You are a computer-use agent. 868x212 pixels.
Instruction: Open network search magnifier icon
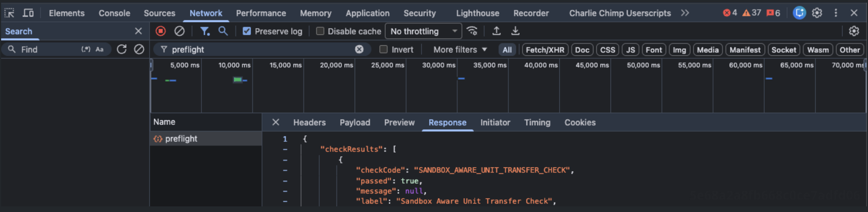click(223, 31)
